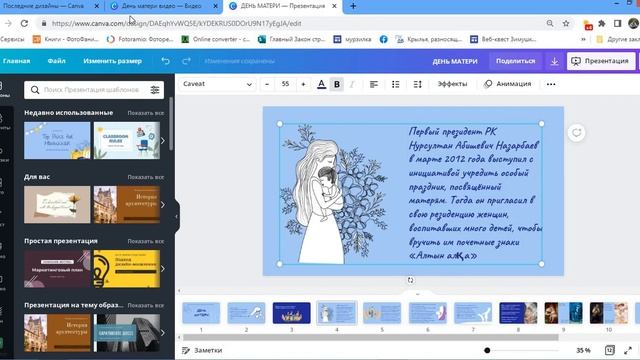Open browser extensions puzzle icon
640x360 pixels.
pos(602,23)
